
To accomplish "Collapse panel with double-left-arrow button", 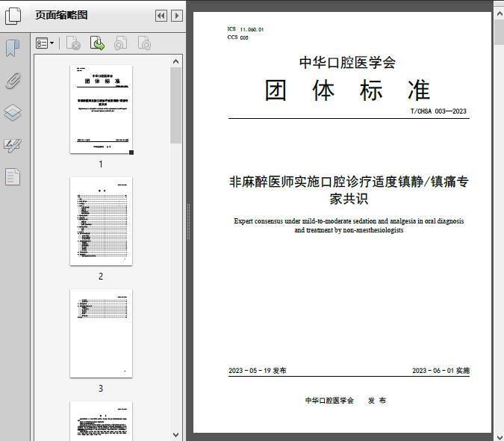I will click(161, 16).
